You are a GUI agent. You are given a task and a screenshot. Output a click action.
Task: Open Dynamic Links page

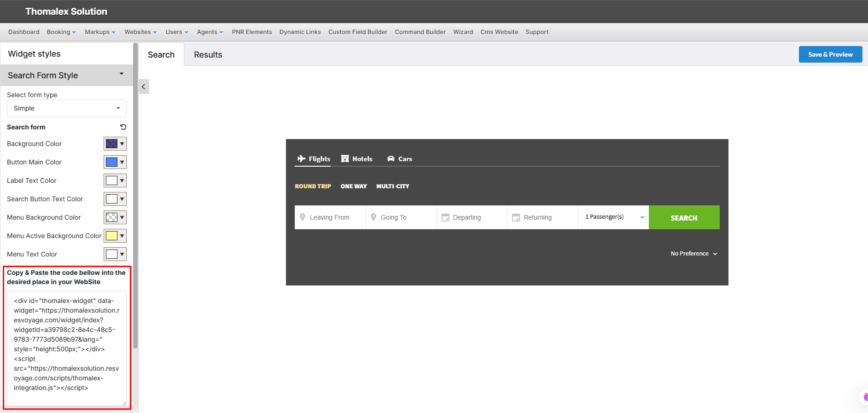point(300,32)
